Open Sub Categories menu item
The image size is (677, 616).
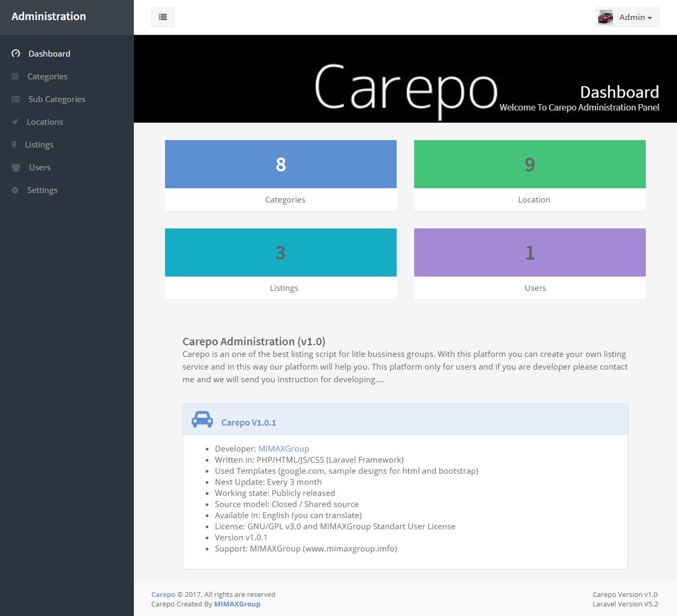coord(67,99)
